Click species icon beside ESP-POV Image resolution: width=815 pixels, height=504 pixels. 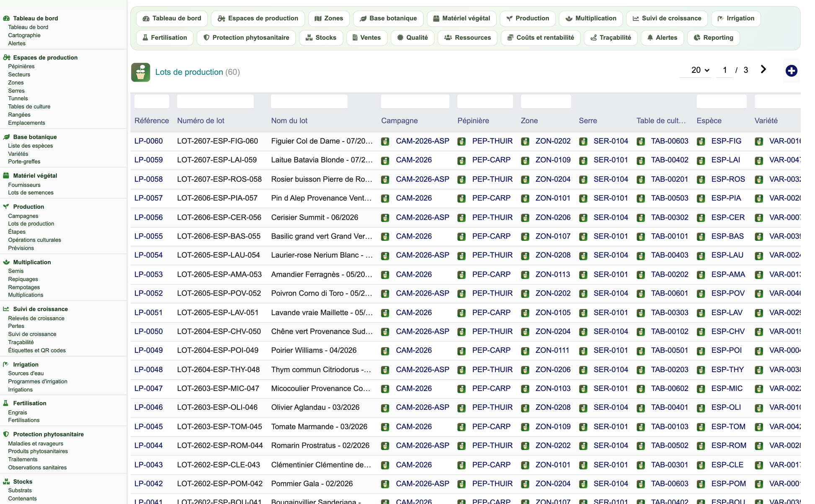[x=701, y=293]
